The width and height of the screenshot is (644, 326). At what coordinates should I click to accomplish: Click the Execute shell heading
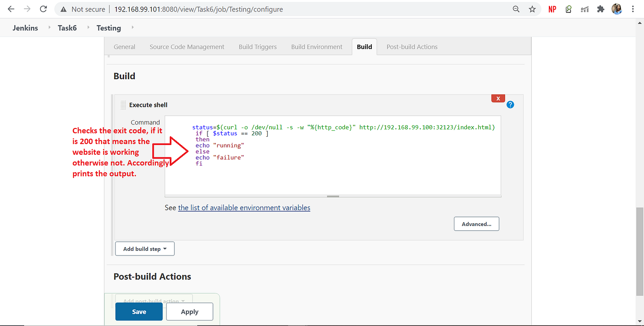click(x=148, y=105)
